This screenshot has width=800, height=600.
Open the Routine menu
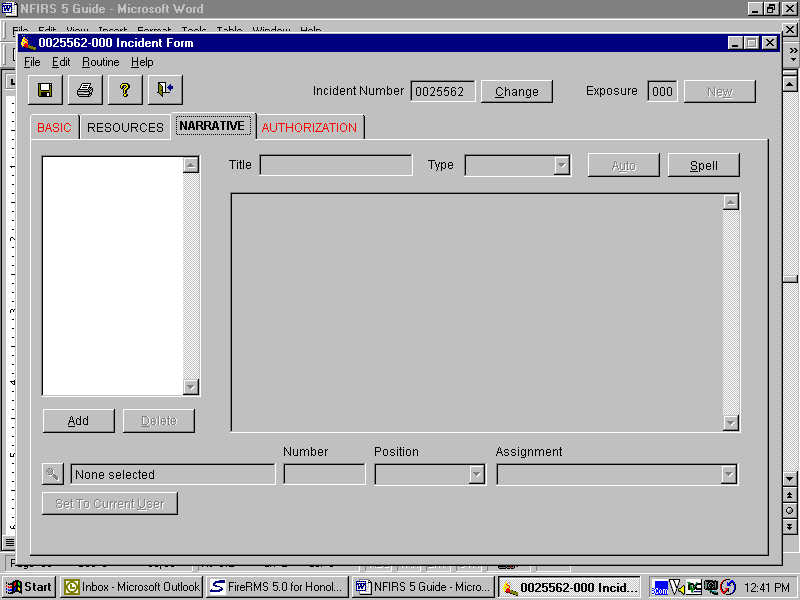[x=100, y=62]
